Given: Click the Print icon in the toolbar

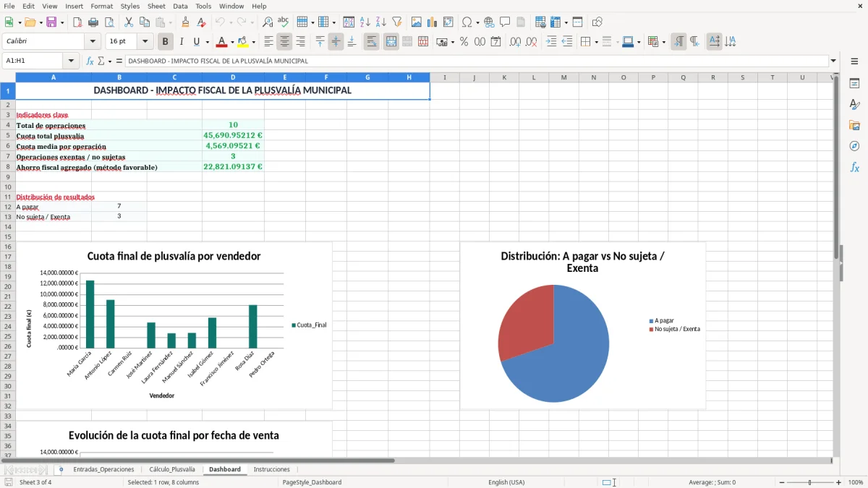Looking at the screenshot, I should (x=94, y=22).
